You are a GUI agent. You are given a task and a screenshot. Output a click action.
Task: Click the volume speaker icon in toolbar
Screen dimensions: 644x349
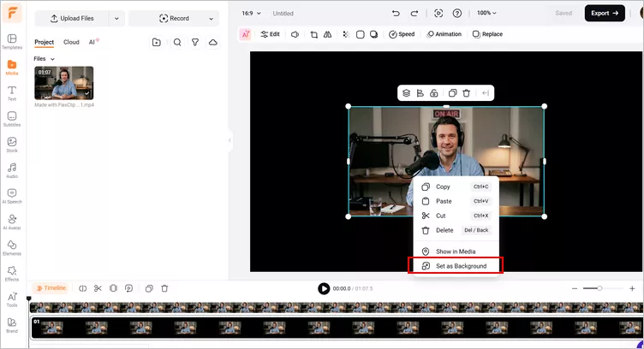click(x=295, y=34)
